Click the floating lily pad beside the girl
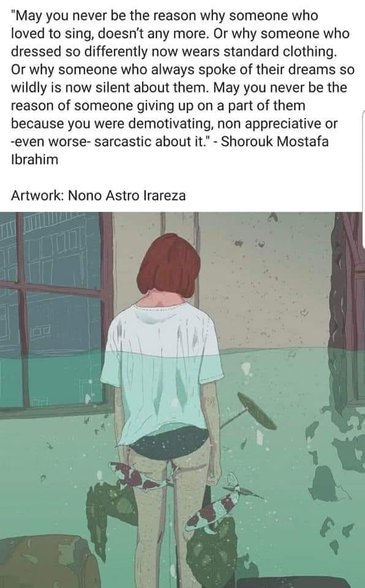 click(x=258, y=410)
